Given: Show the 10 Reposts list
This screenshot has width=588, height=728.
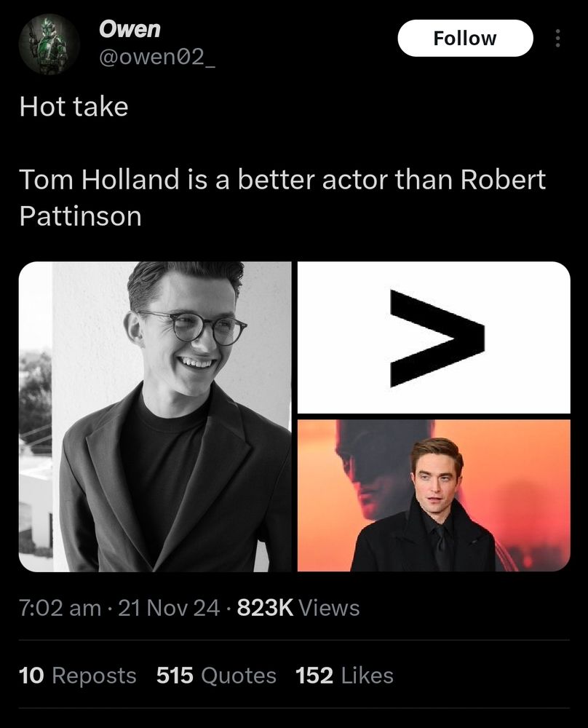Looking at the screenshot, I should pyautogui.click(x=77, y=675).
